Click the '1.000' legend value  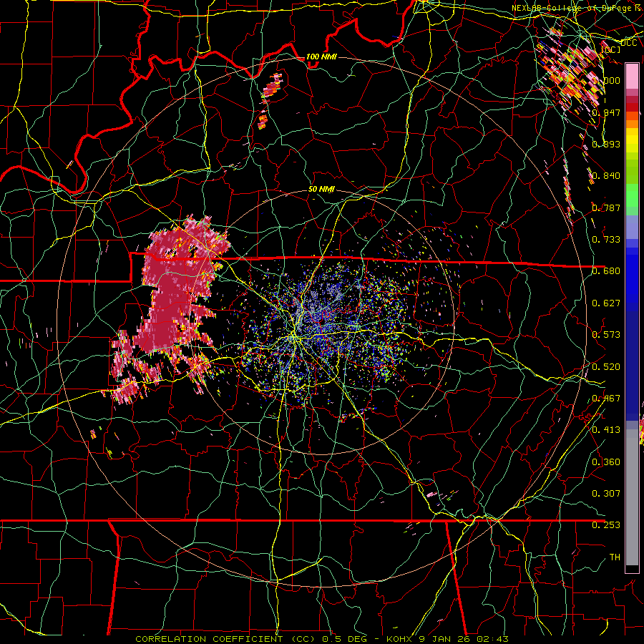click(606, 80)
